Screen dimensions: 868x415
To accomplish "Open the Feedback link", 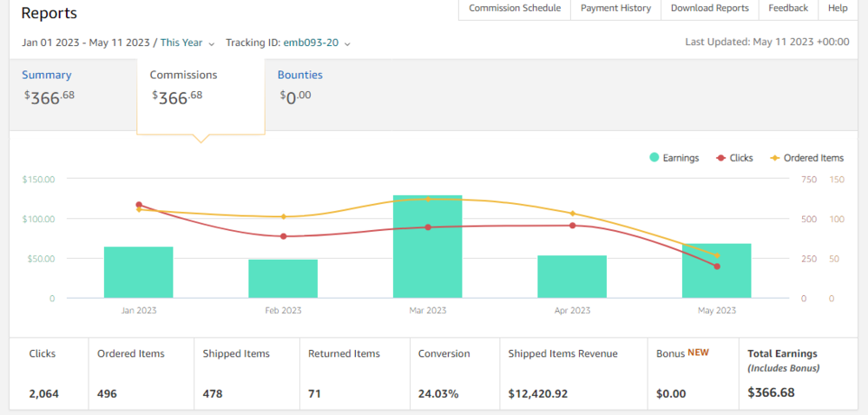I will click(x=788, y=9).
